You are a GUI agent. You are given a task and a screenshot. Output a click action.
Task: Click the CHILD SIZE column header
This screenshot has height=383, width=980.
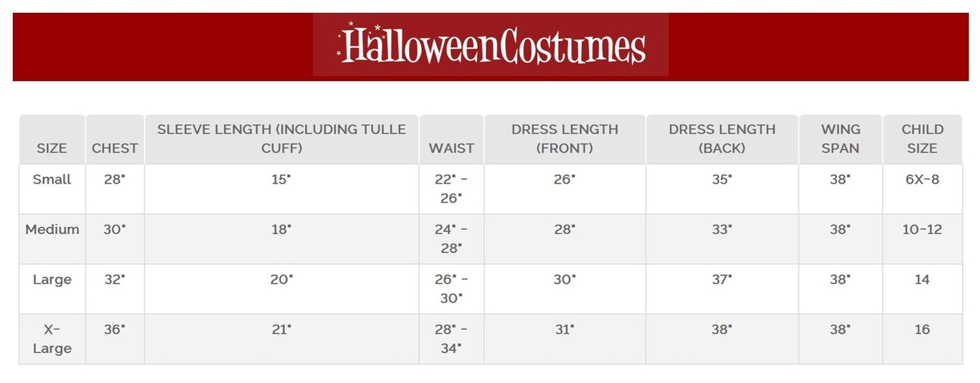[922, 138]
